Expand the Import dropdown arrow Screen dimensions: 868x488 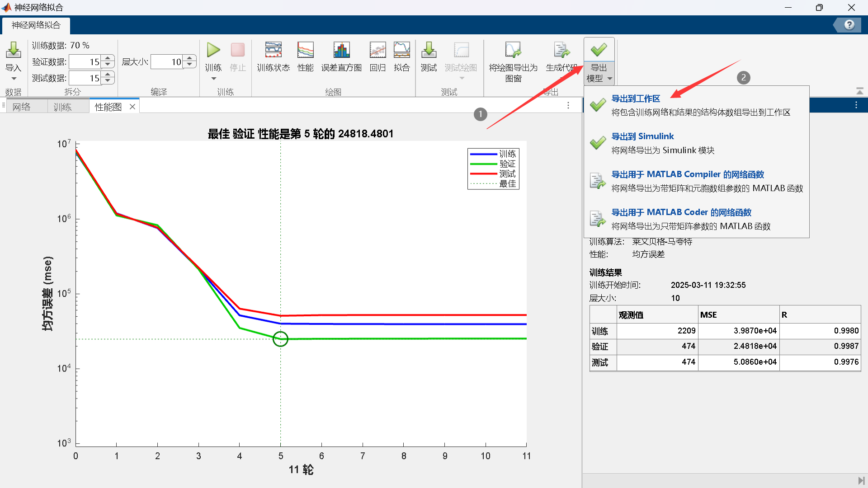(x=14, y=79)
